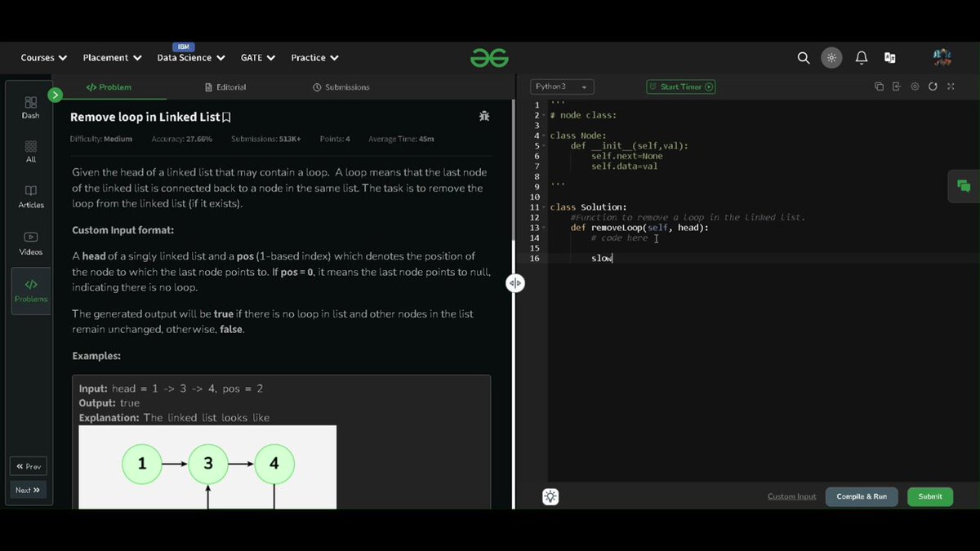
Task: Fold the class Node line arrow
Action: (x=544, y=136)
